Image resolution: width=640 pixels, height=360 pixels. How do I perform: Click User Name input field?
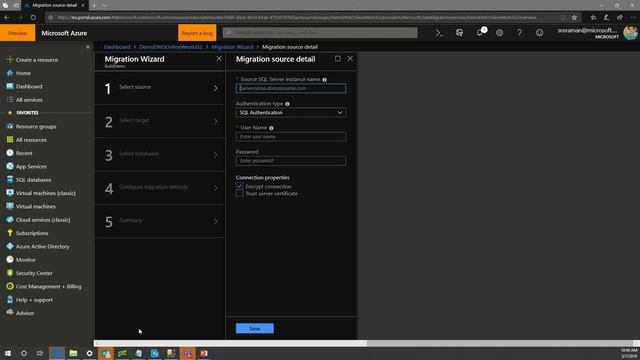(291, 137)
